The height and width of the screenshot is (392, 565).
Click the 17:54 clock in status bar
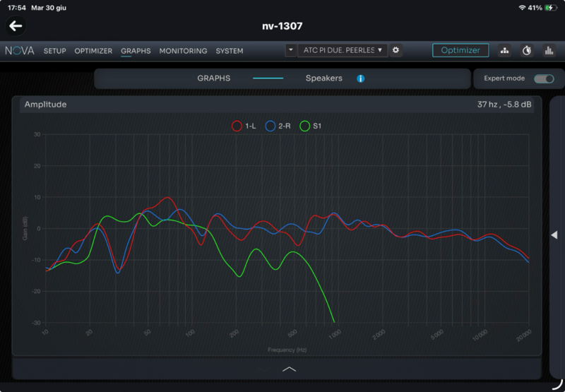17,8
